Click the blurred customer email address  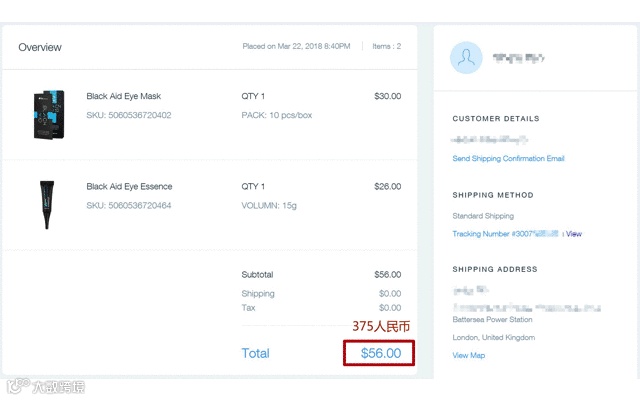click(x=503, y=141)
